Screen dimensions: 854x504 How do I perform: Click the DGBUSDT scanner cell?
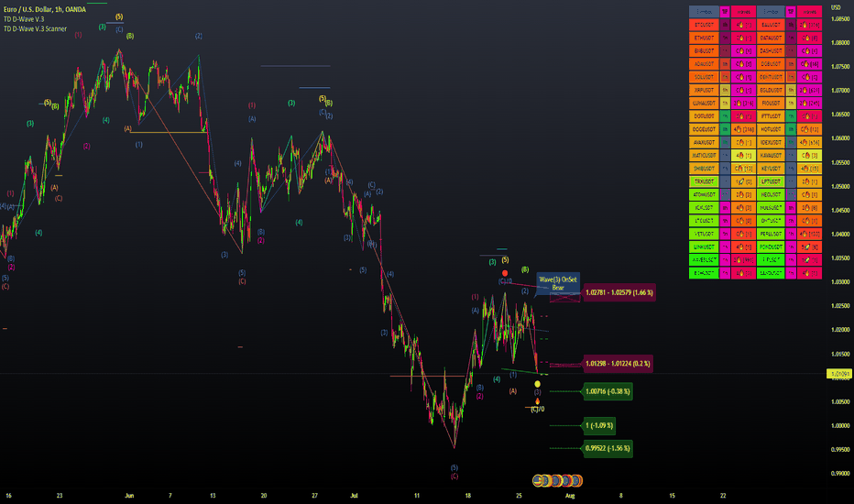pyautogui.click(x=771, y=64)
